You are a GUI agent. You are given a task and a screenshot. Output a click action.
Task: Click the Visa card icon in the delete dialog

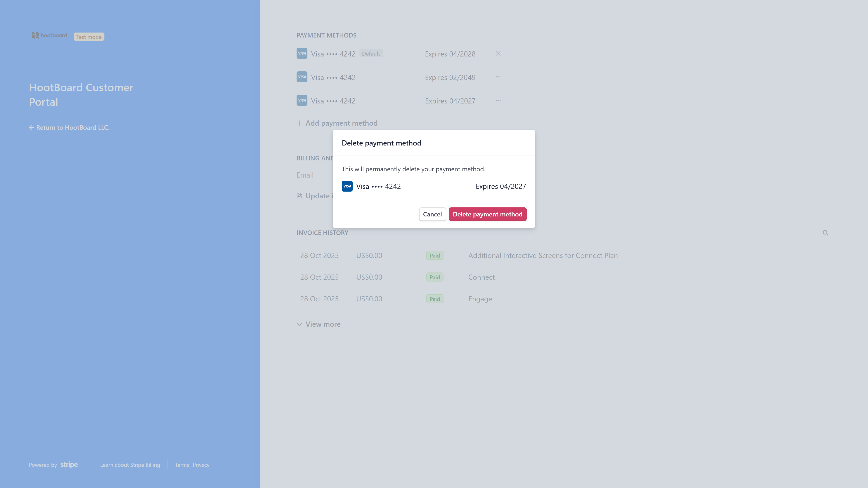[x=347, y=186]
